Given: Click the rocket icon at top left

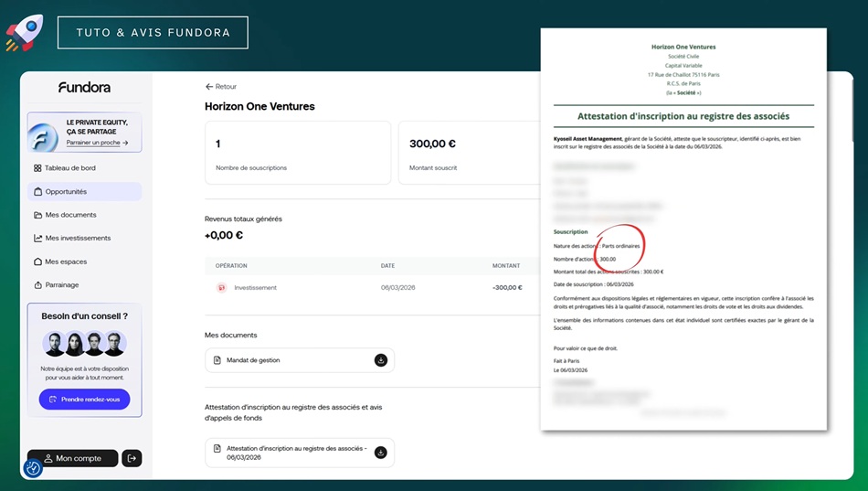Looking at the screenshot, I should pos(23,32).
